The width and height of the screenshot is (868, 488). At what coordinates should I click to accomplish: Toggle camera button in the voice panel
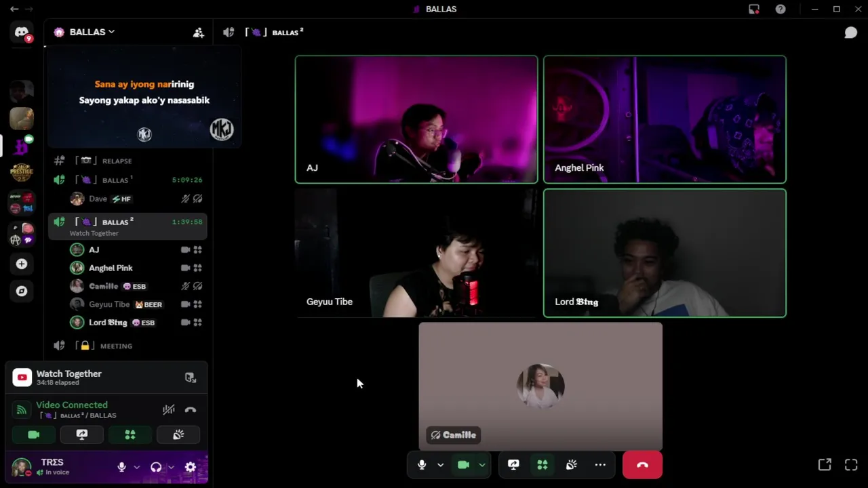click(x=34, y=434)
